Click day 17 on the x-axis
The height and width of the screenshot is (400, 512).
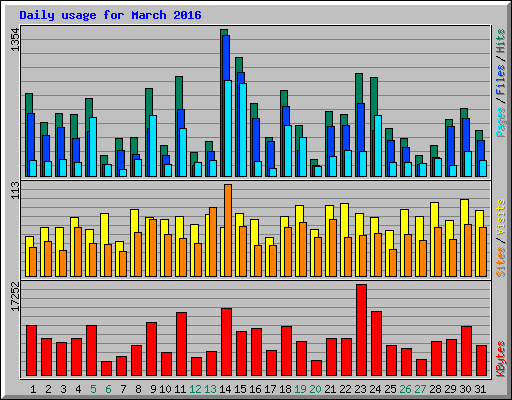[x=270, y=389]
